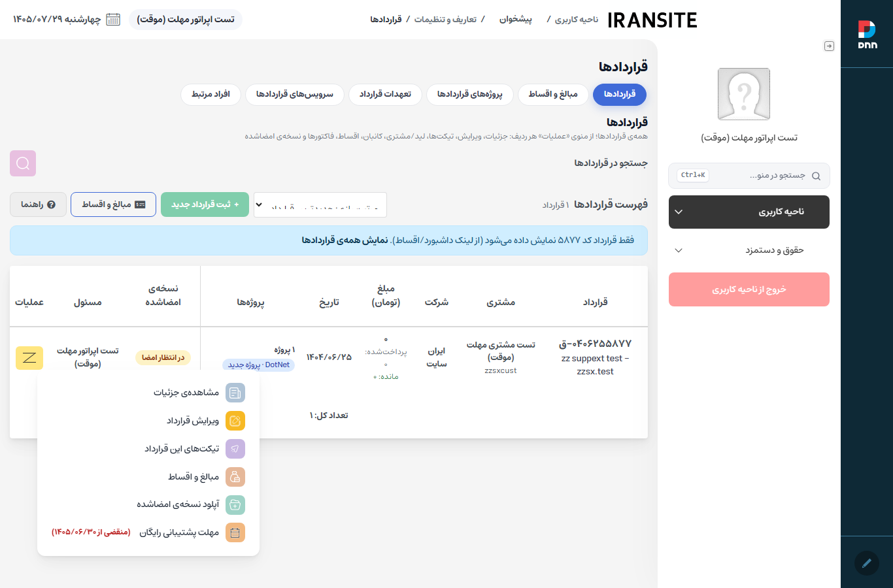Screen dimensions: 893x588
Task: Click the calendar icon next to the date
Action: point(113,19)
